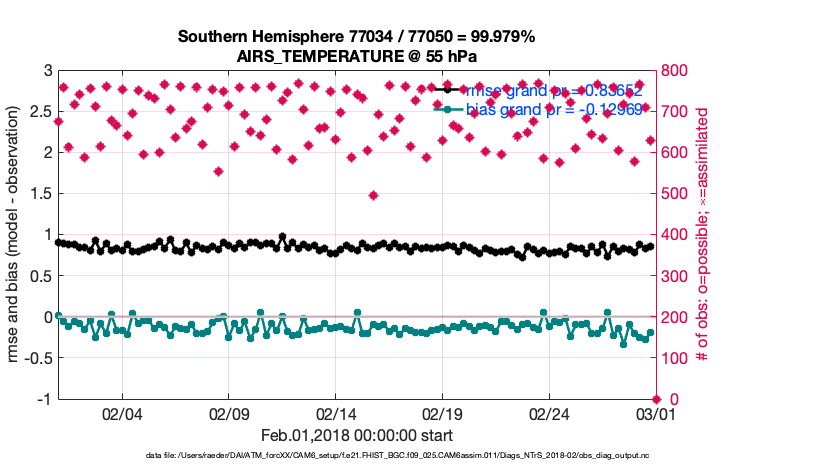Screen dimensions: 830x470
Task: Click the teal bias legend line marker
Action: pyautogui.click(x=446, y=108)
